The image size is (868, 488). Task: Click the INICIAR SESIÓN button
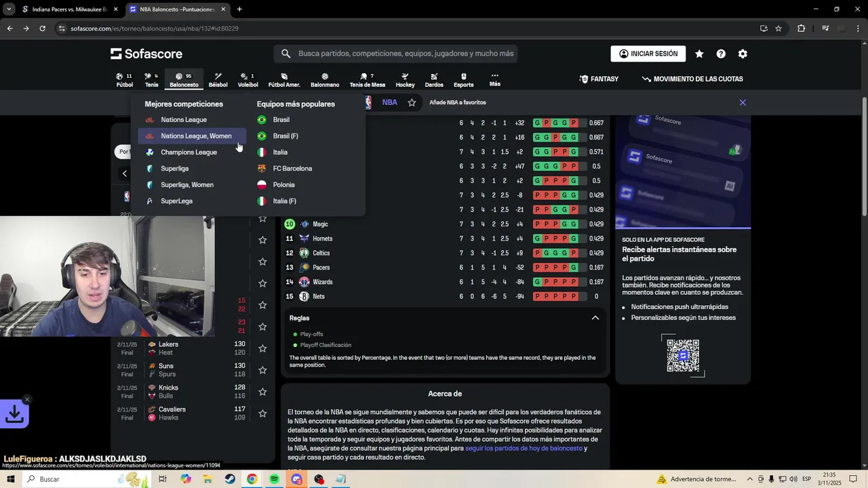(648, 54)
